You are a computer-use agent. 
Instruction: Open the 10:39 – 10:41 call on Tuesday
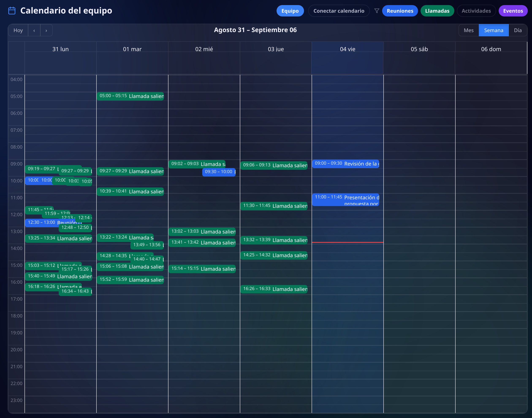point(130,192)
